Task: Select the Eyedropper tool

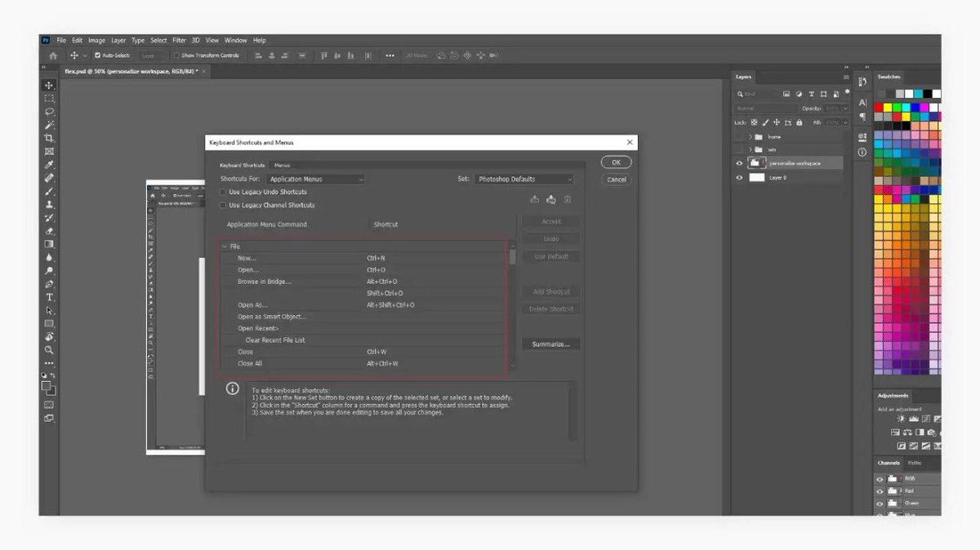Action: [49, 165]
